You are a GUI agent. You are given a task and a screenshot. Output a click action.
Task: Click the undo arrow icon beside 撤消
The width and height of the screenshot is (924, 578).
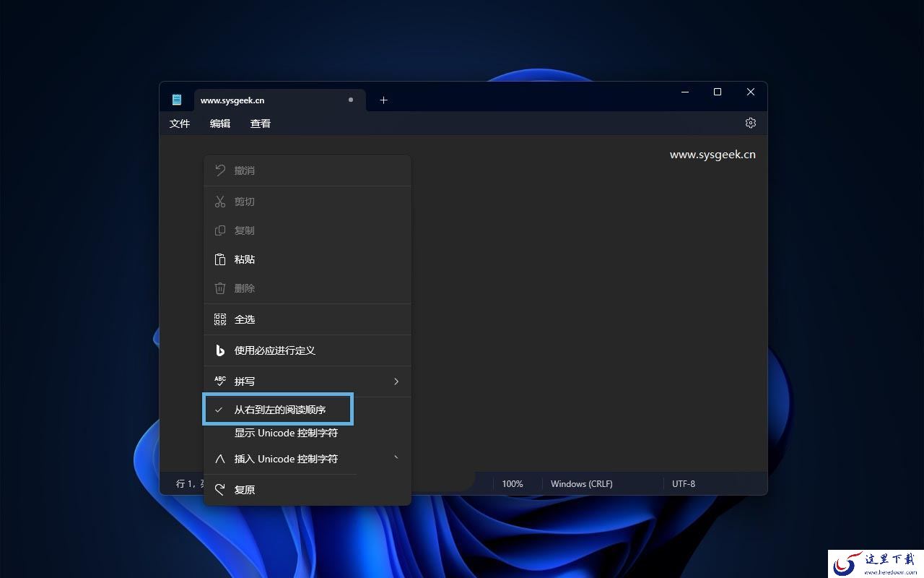[x=220, y=171]
